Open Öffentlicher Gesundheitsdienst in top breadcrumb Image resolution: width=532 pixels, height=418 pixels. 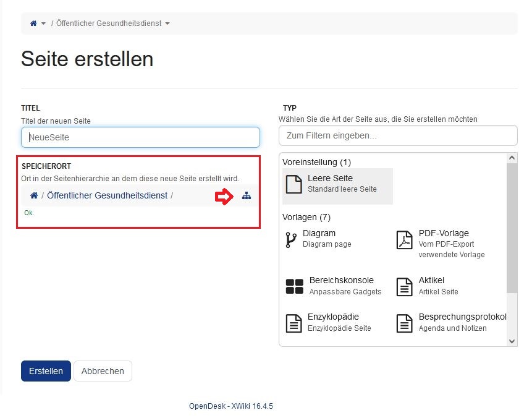[x=109, y=23]
